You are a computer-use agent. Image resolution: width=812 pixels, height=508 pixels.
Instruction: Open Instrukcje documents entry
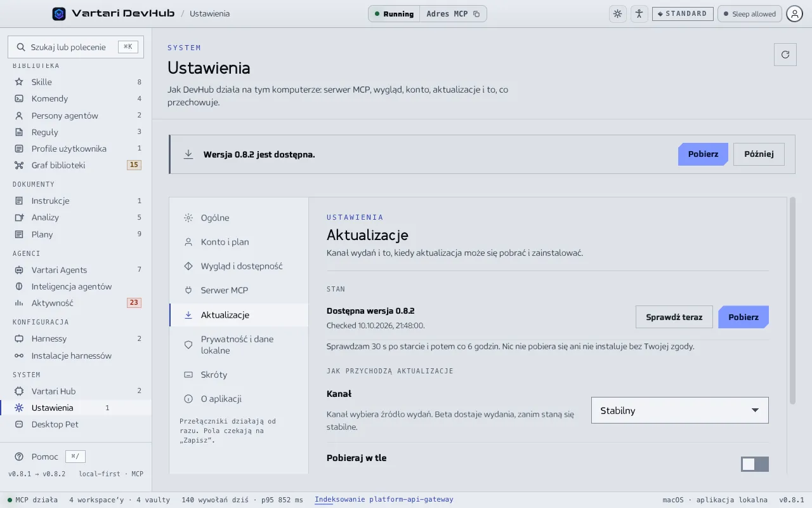point(76,201)
